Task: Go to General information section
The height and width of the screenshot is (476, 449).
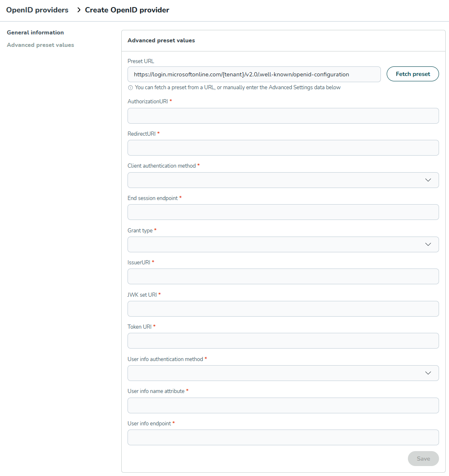Action: pyautogui.click(x=35, y=32)
